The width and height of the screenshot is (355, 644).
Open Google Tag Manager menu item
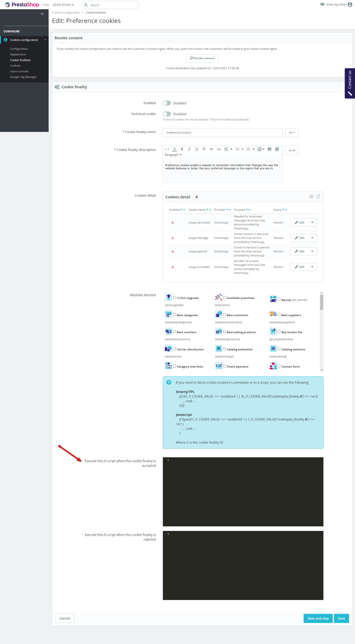(23, 77)
